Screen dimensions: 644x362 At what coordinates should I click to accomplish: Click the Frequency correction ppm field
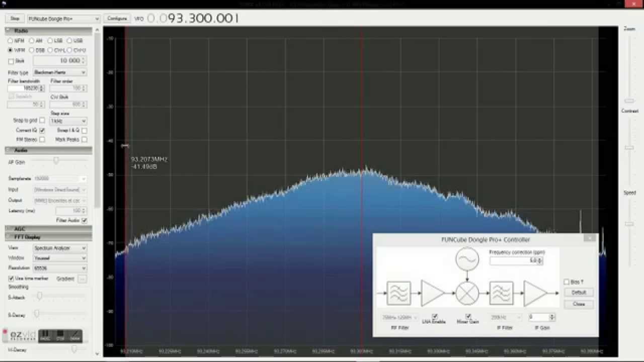click(516, 261)
